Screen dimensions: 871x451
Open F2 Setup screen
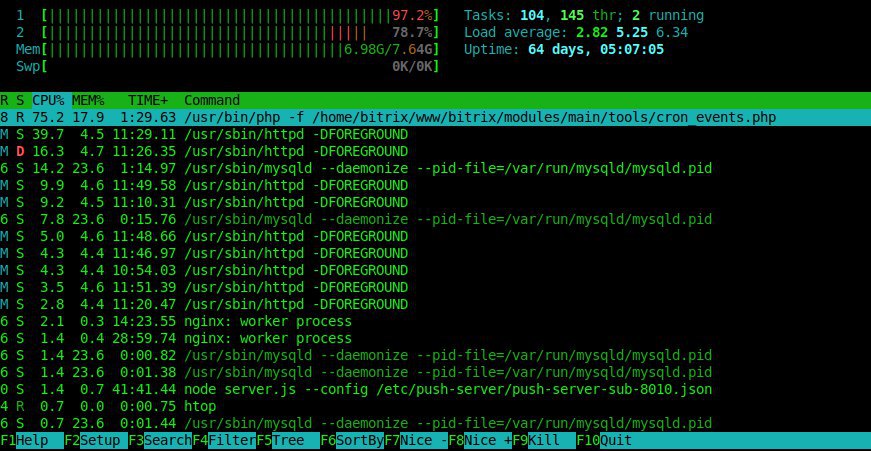pos(96,440)
